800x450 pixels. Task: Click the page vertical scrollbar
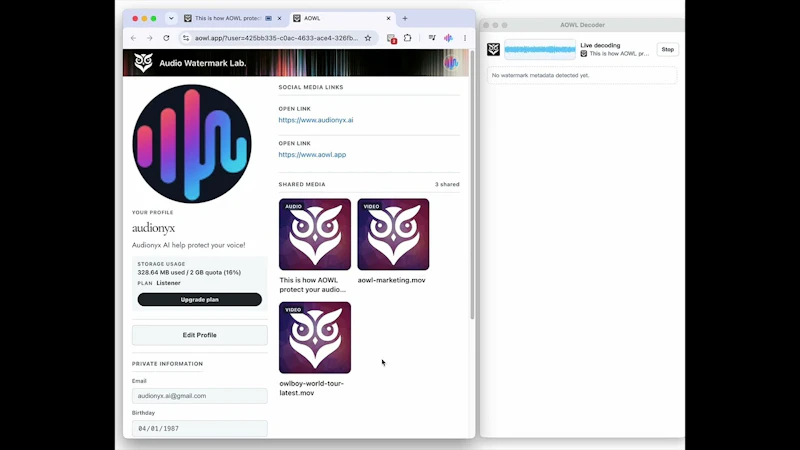pyautogui.click(x=472, y=185)
